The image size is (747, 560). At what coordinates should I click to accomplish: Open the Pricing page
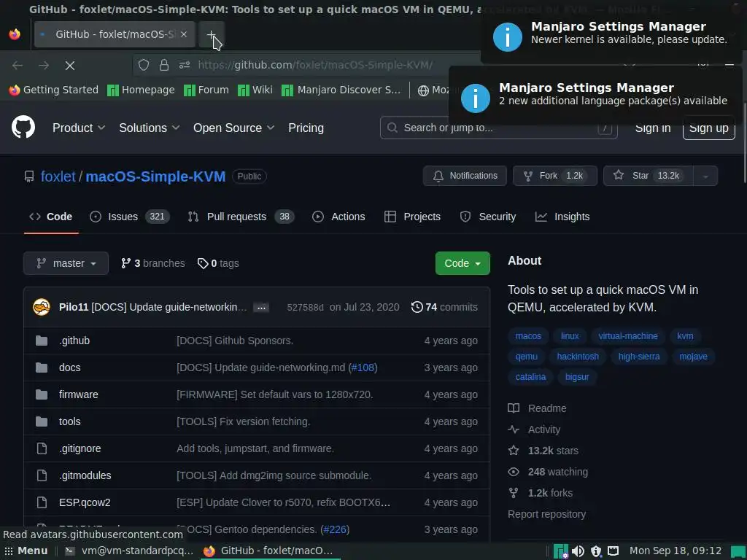(306, 128)
